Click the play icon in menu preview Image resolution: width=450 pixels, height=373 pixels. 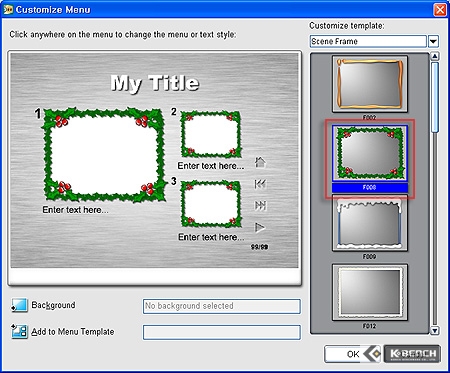[260, 227]
